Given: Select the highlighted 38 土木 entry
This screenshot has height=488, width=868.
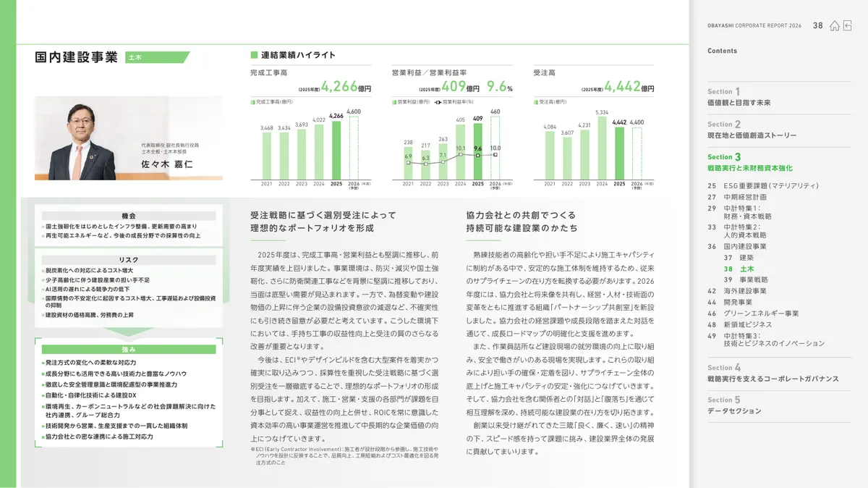Looking at the screenshot, I should 739,269.
